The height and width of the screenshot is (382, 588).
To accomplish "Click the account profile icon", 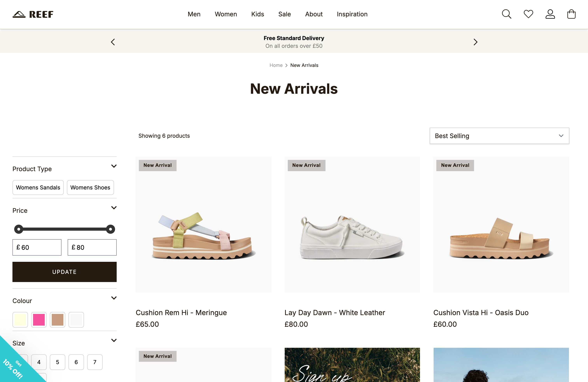I will point(550,14).
